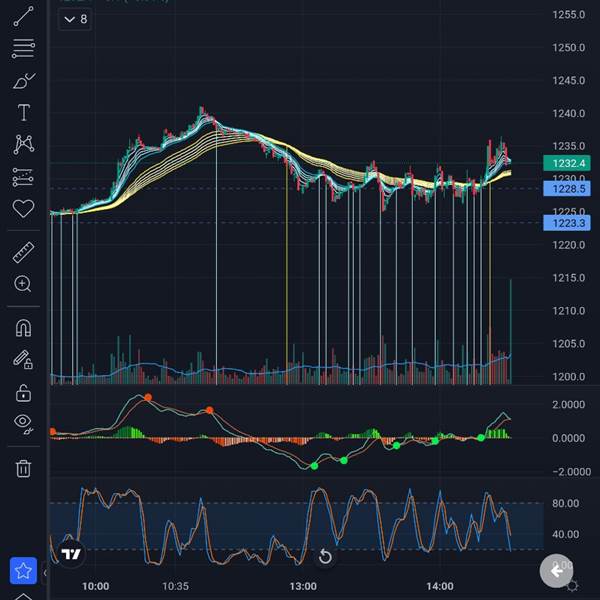Toggle the Magnet mode

[x=23, y=328]
